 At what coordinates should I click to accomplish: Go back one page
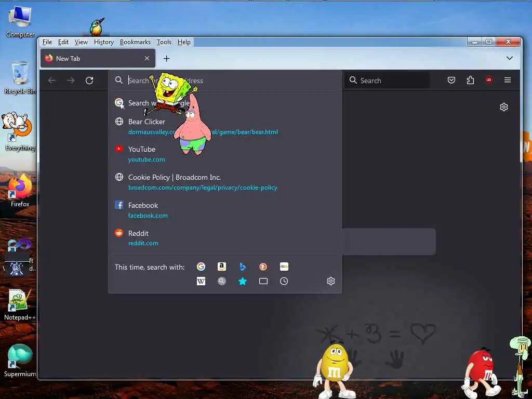[x=52, y=81]
